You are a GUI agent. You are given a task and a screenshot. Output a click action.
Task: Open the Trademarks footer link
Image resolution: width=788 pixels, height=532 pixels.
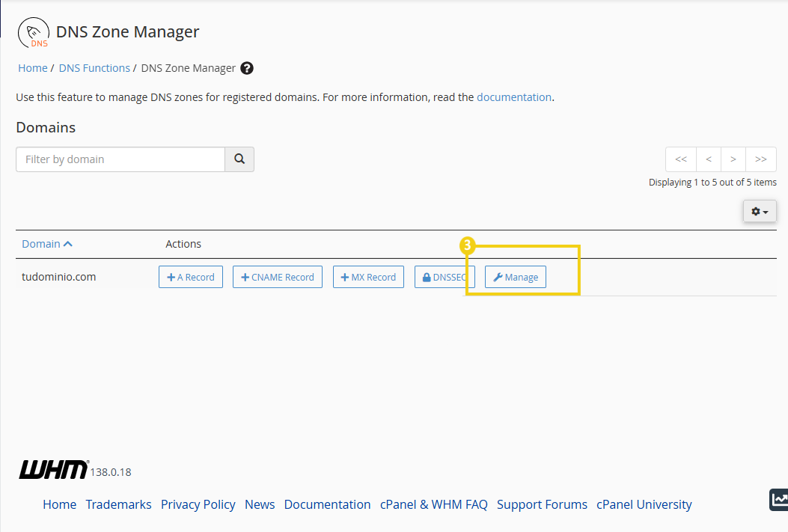(118, 504)
